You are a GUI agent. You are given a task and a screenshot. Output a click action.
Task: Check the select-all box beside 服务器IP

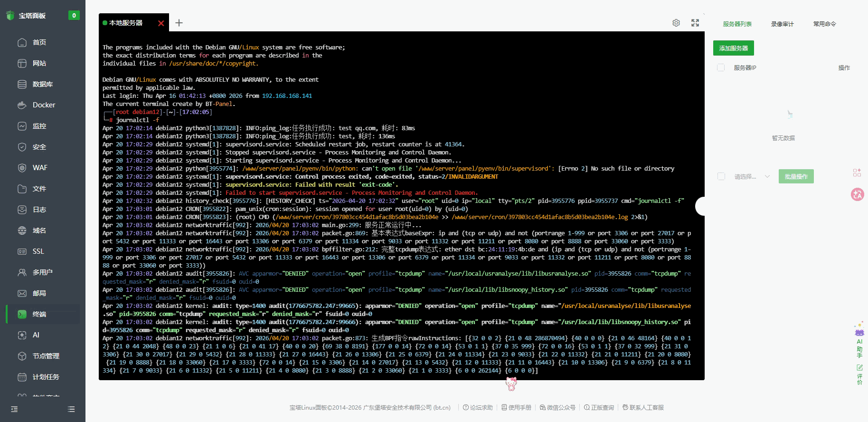721,67
